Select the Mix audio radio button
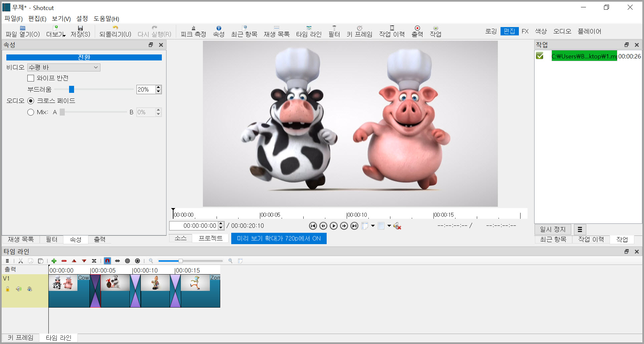 [x=31, y=112]
